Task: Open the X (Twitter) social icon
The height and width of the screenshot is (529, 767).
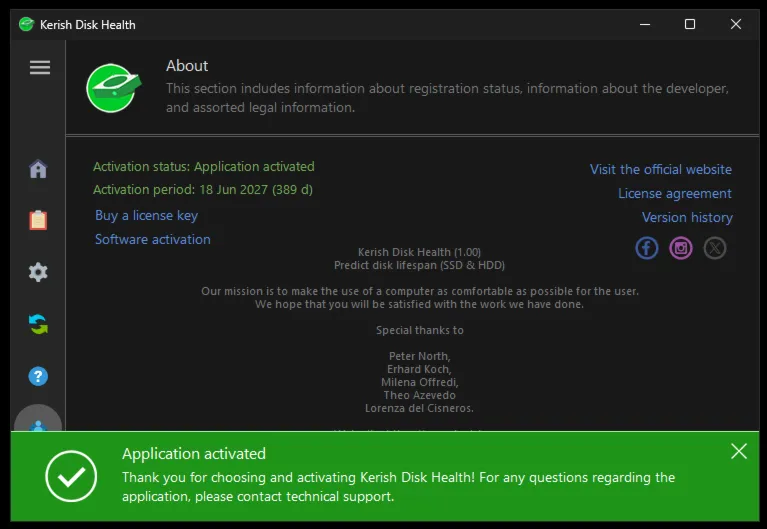Action: coord(715,248)
